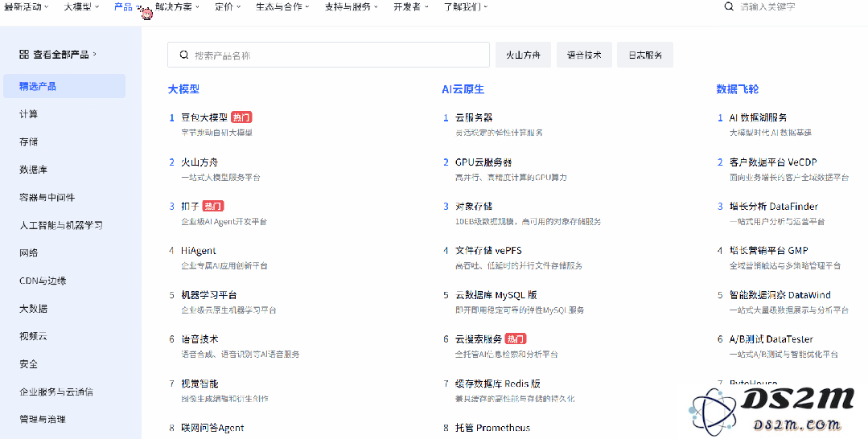
Task: Open GPU云服务器 product
Action: click(x=483, y=162)
